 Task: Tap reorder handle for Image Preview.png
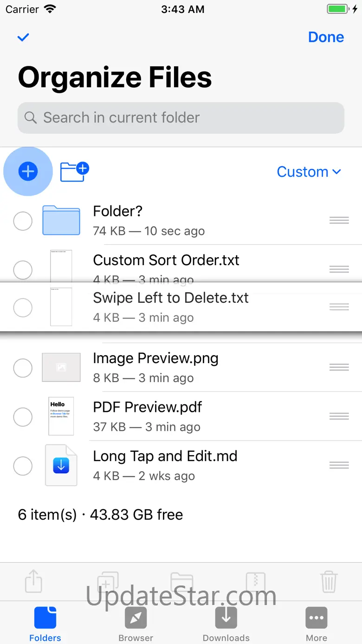coord(339,367)
